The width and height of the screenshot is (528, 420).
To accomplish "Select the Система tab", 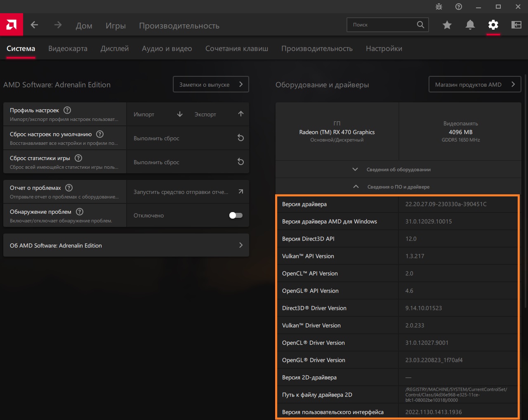I will pyautogui.click(x=21, y=49).
